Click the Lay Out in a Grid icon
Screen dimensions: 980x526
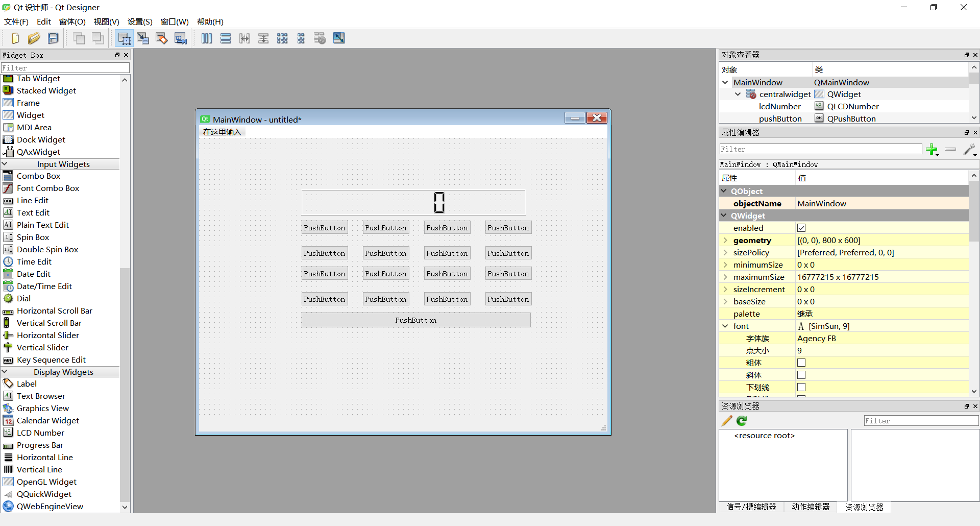[282, 38]
